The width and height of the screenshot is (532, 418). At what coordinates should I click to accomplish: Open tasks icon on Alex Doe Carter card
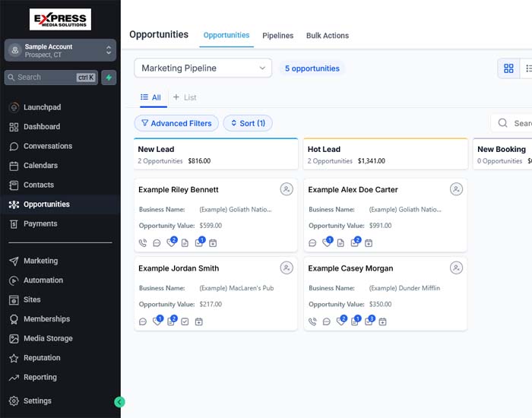click(355, 242)
